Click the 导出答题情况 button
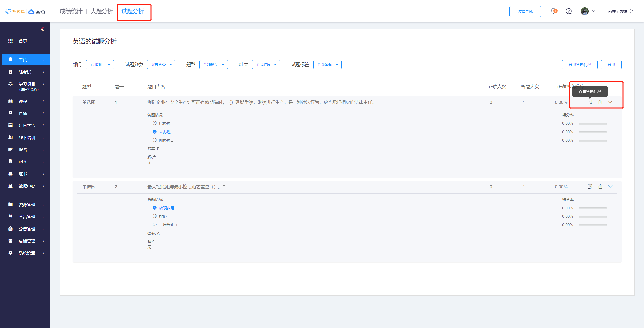The image size is (644, 328). click(x=580, y=65)
